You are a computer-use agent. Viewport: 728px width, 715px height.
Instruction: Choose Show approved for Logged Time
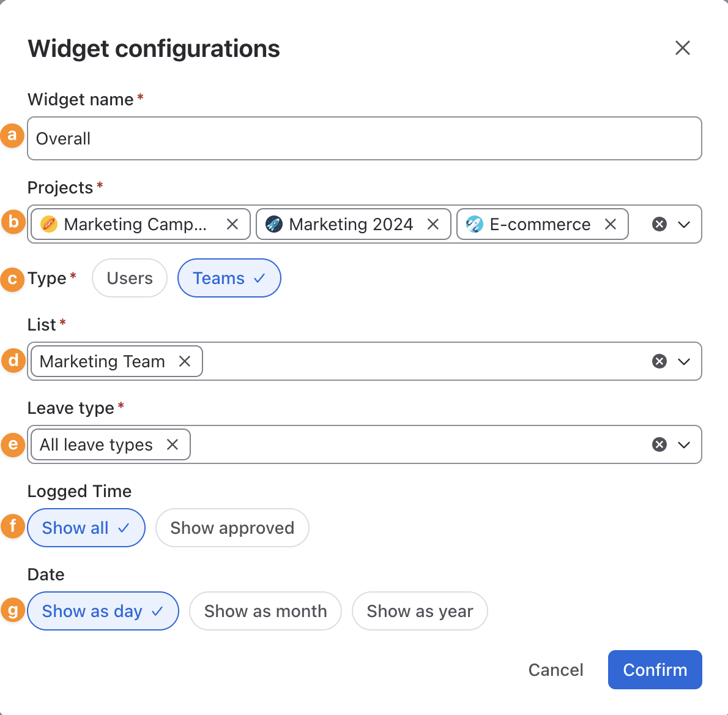[x=232, y=528]
